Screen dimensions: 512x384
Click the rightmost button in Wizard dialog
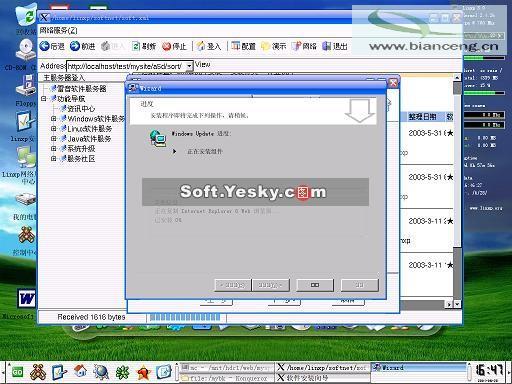click(x=360, y=285)
